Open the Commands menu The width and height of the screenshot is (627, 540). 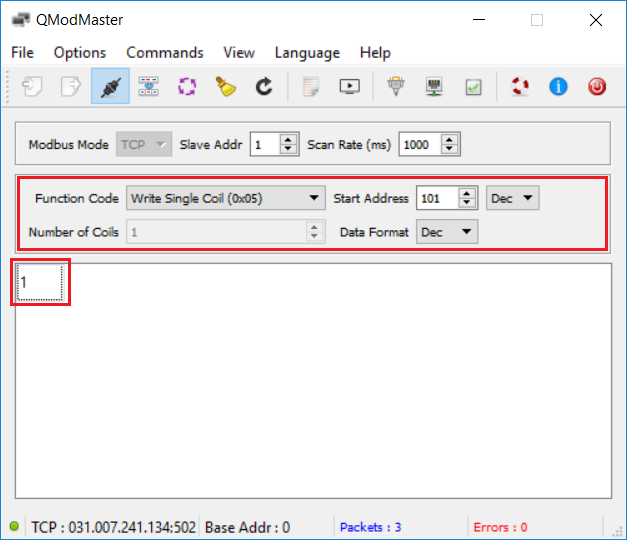point(165,52)
